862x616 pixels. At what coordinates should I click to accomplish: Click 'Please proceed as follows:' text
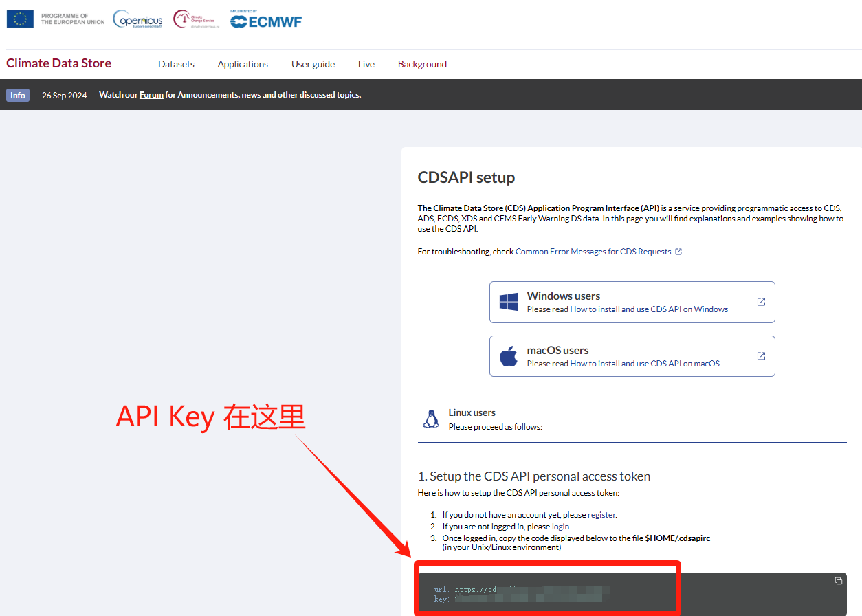(x=496, y=427)
